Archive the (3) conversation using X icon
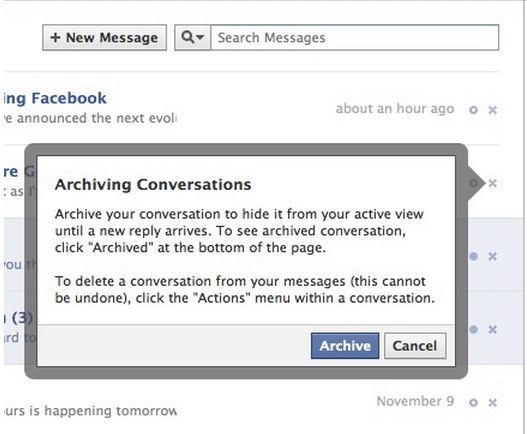This screenshot has height=434, width=527. click(492, 329)
